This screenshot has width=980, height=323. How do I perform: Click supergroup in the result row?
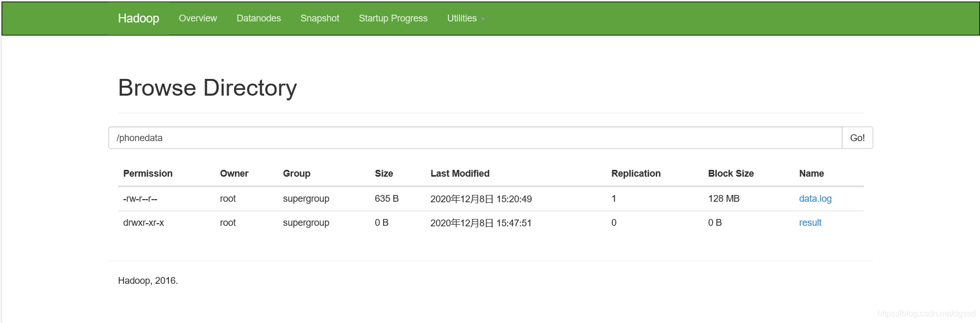click(306, 223)
